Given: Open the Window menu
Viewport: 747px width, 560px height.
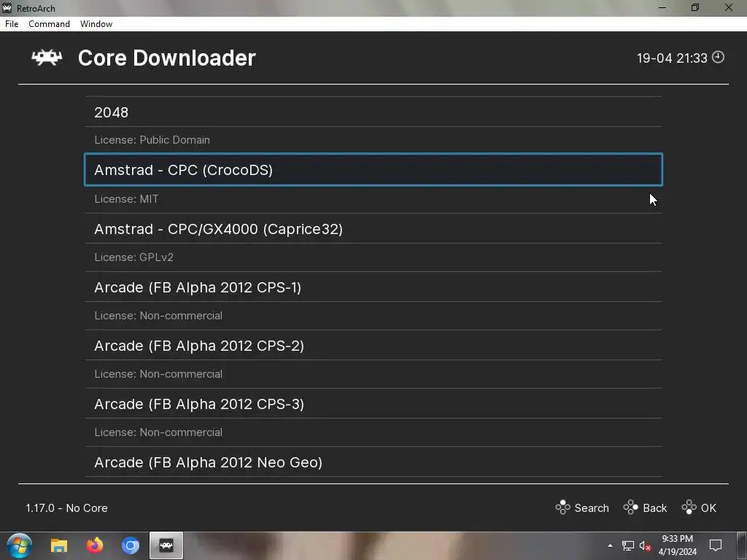Looking at the screenshot, I should [x=96, y=24].
